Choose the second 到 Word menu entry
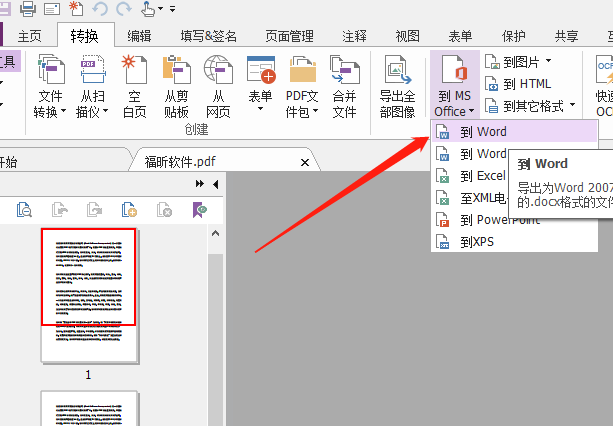 click(x=471, y=154)
